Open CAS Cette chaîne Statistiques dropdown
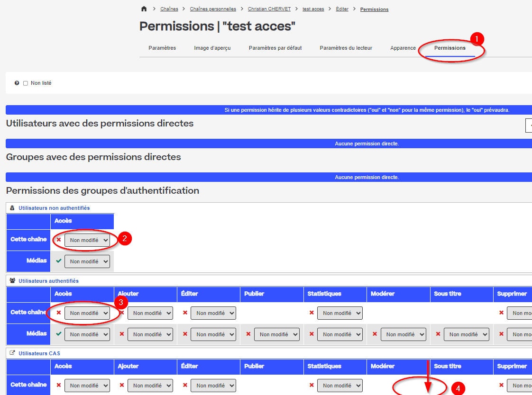The width and height of the screenshot is (532, 395). tap(339, 386)
